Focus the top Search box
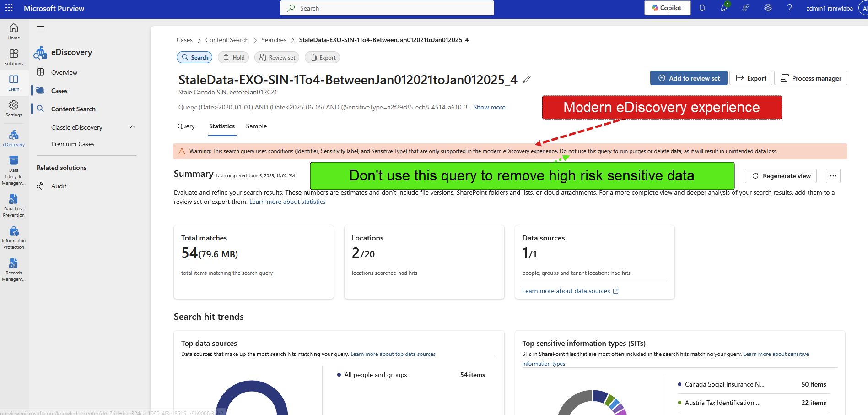This screenshot has height=415, width=868. [387, 8]
